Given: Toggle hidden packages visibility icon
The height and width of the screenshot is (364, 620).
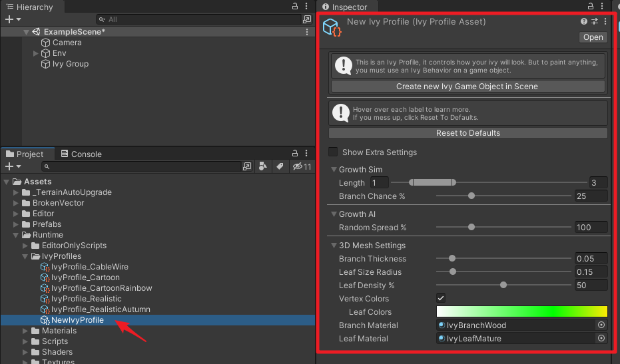Looking at the screenshot, I should [x=302, y=166].
